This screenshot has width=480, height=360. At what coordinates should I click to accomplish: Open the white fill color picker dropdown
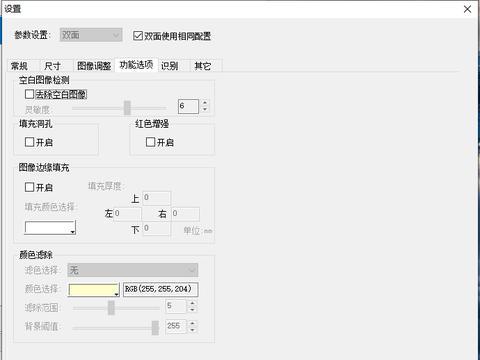click(x=50, y=228)
